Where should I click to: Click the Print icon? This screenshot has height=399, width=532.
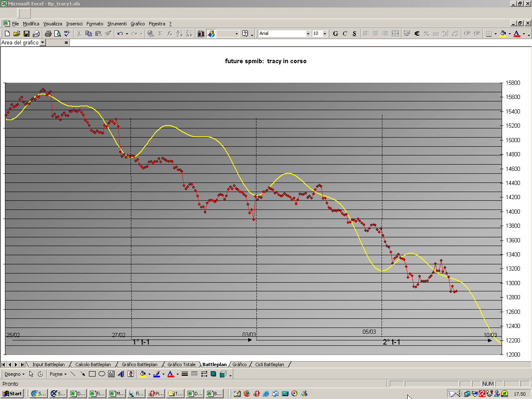[x=48, y=34]
